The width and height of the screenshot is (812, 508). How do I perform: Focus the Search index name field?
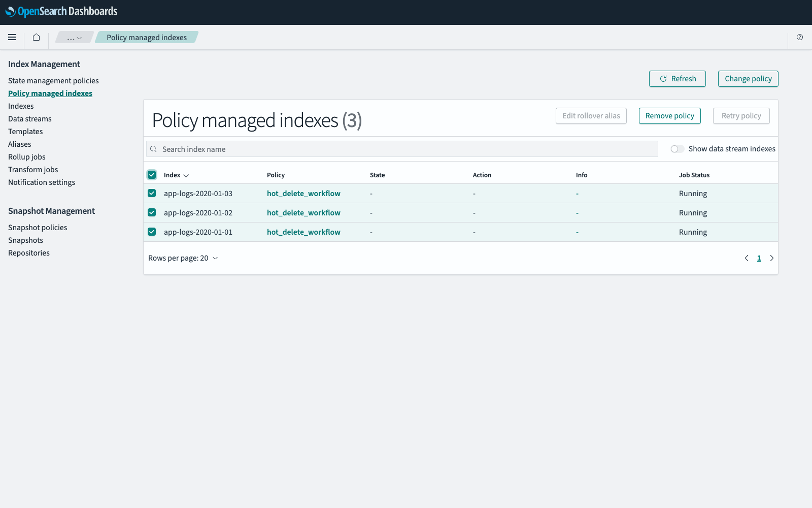click(x=402, y=149)
